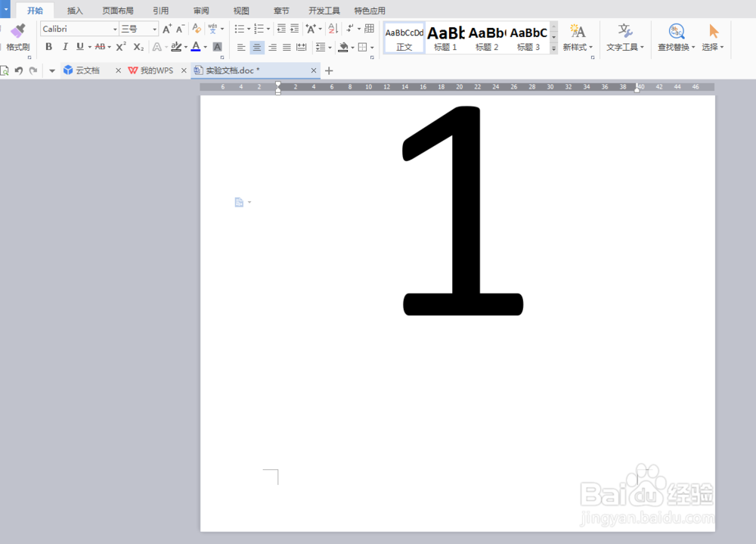Screen dimensions: 756x544
Task: Align text left
Action: [241, 47]
